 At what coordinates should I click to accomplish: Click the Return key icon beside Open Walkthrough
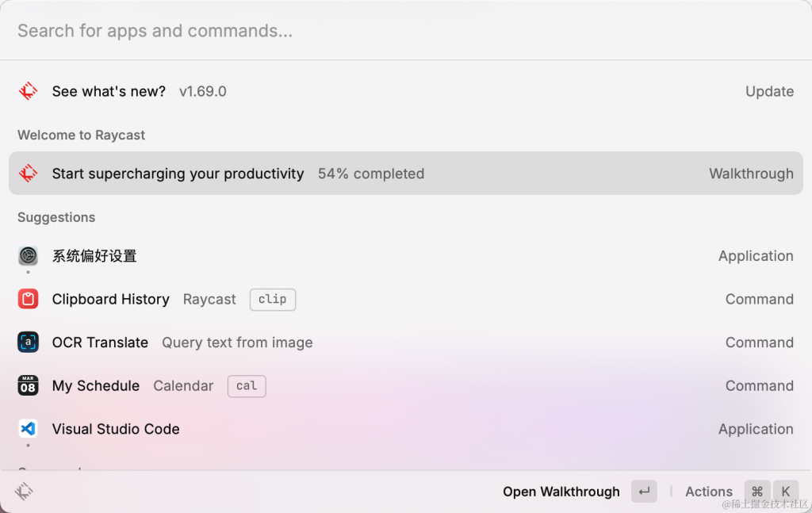(x=644, y=492)
